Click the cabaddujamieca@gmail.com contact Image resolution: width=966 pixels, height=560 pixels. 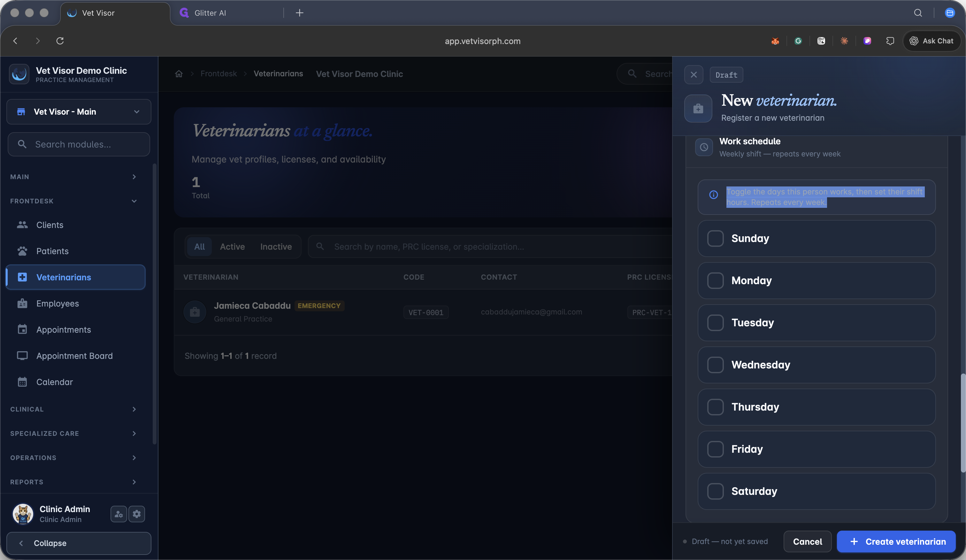531,312
